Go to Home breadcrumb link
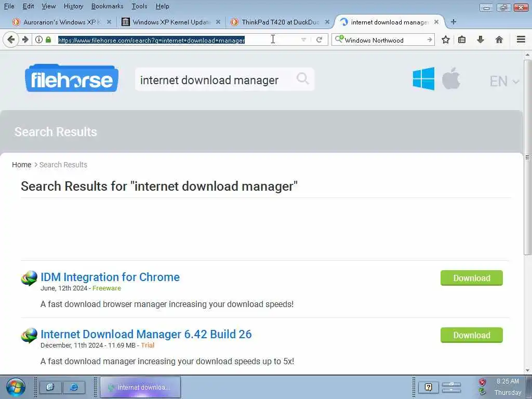 pyautogui.click(x=21, y=165)
